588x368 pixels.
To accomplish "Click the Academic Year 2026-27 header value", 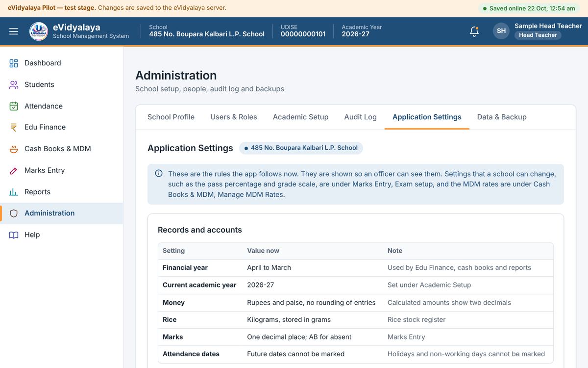I will tap(355, 34).
